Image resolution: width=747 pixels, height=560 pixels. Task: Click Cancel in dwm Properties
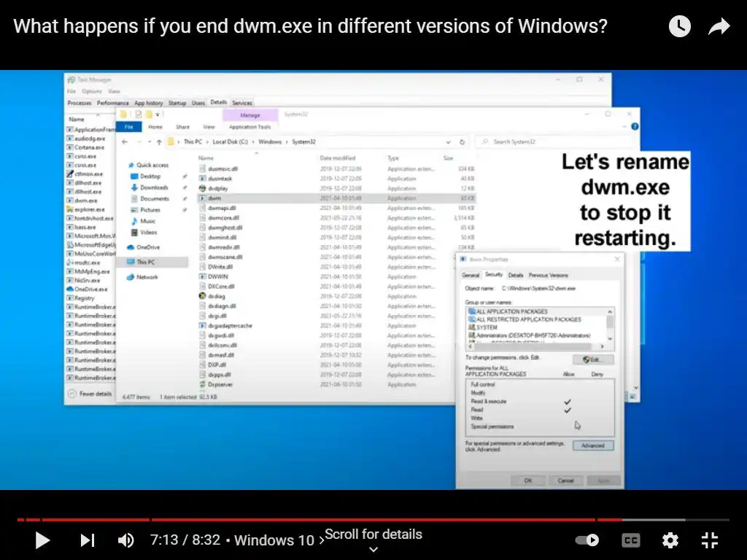565,481
